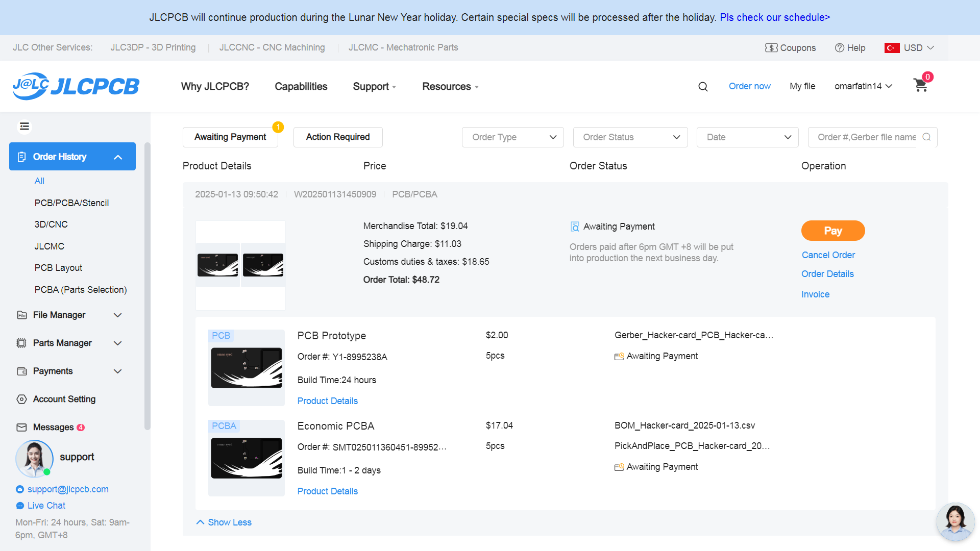
Task: Select PCB Layout in sidebar
Action: (x=58, y=268)
